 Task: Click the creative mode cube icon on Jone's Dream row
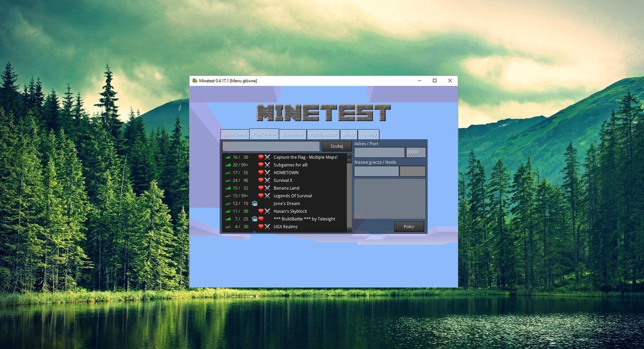[x=255, y=203]
